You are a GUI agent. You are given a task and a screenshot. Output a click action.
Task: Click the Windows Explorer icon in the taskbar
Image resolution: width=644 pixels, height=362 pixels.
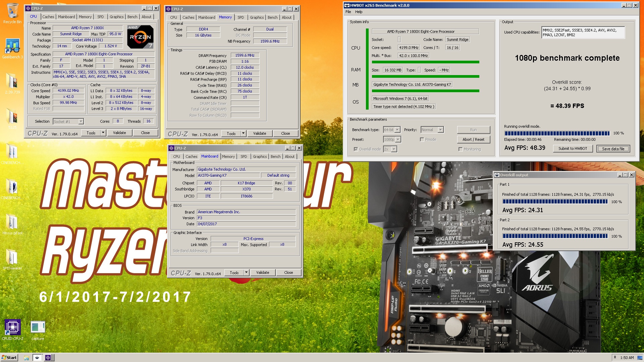pyautogui.click(x=26, y=358)
